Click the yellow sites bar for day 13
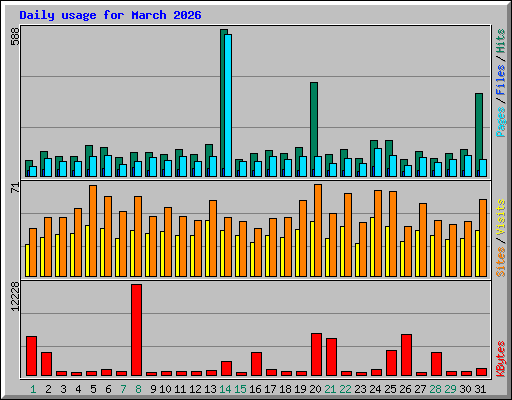Image resolution: width=512 pixels, height=400 pixels. pos(207,248)
